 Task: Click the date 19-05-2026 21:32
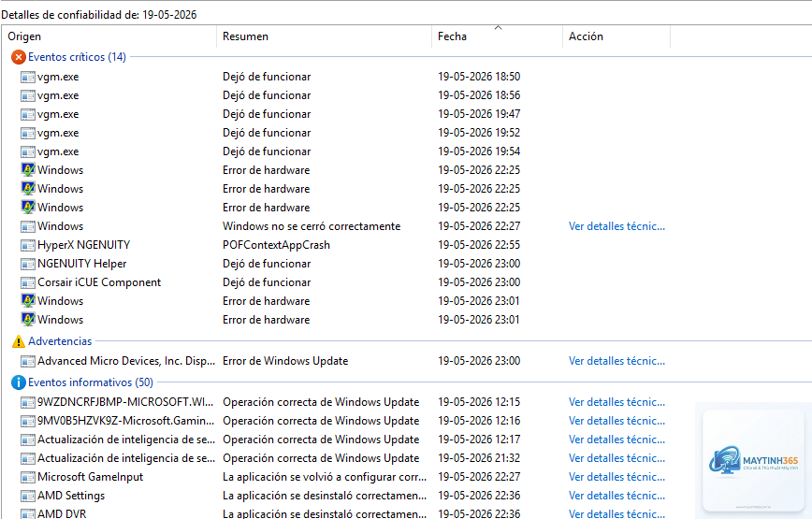[x=479, y=458]
